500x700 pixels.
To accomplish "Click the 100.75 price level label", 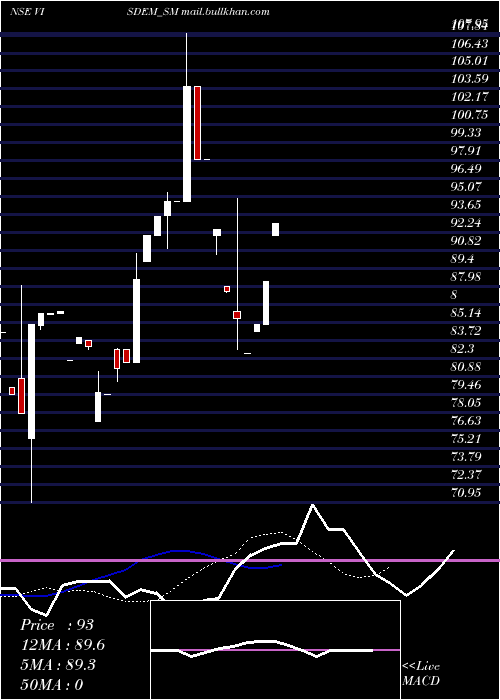I will tap(469, 115).
